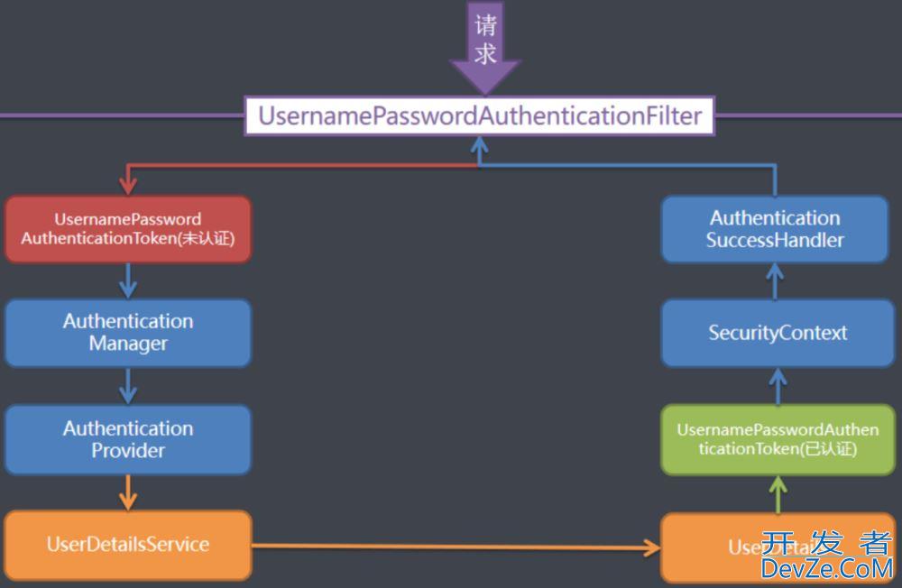
Task: Click the blue arrowhead under the filter box
Action: (x=479, y=147)
